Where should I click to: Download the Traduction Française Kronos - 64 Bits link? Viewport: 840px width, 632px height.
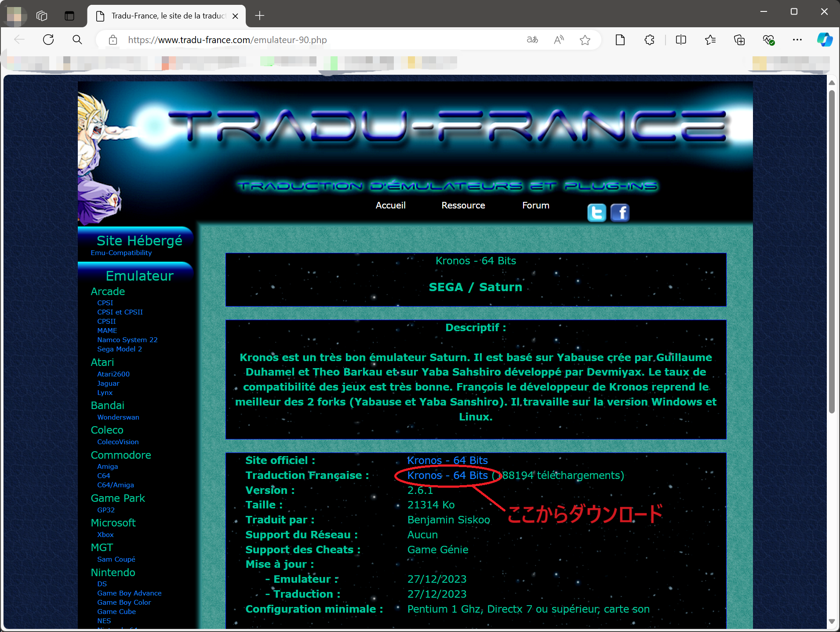[447, 475]
